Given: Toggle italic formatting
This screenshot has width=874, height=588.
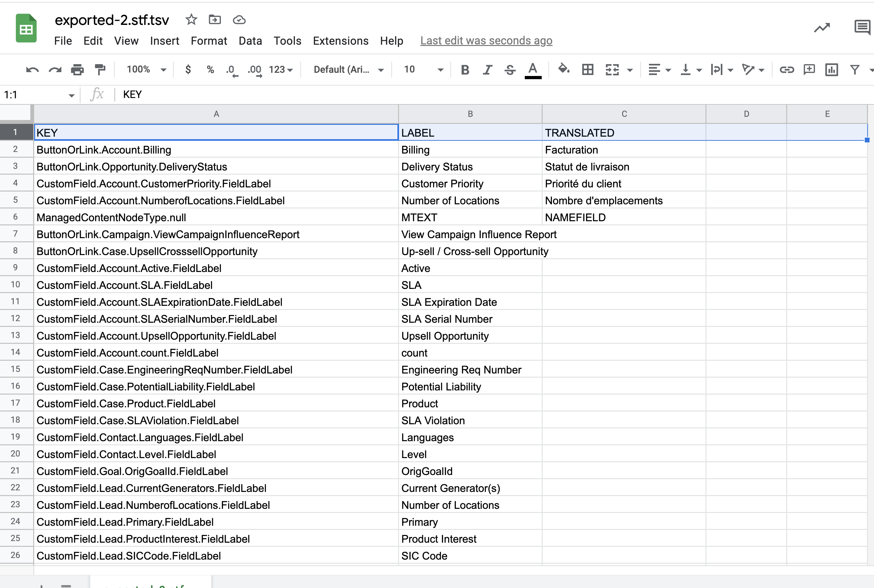Looking at the screenshot, I should (487, 70).
